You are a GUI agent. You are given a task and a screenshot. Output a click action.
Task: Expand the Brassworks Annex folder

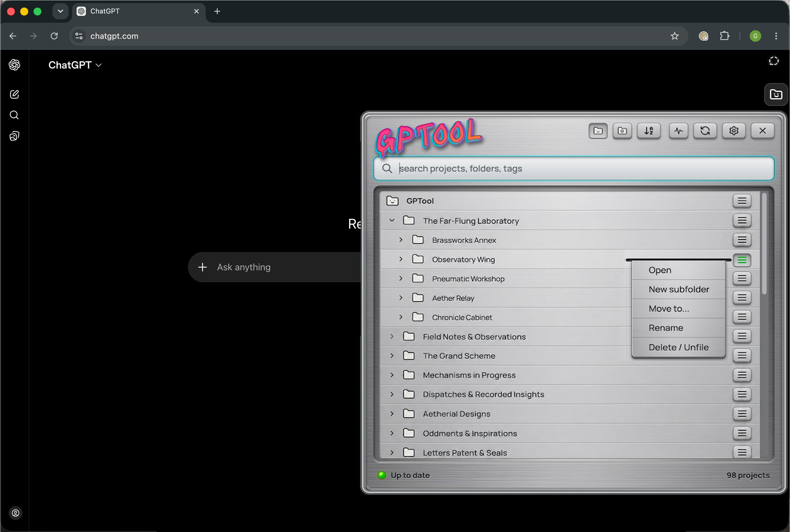coord(400,240)
